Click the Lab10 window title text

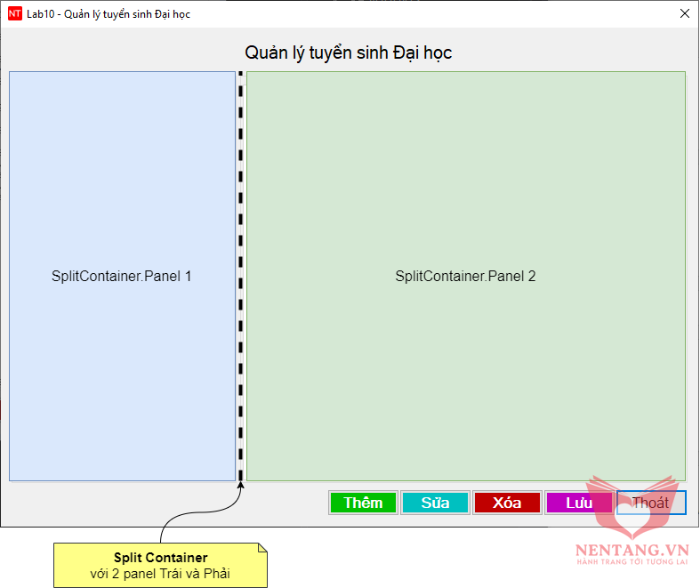click(109, 14)
